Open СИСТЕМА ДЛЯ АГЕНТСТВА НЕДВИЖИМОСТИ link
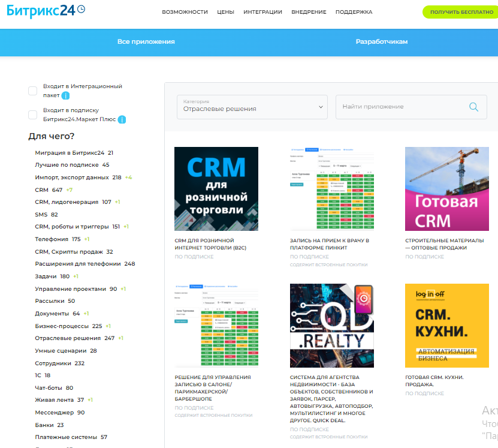This screenshot has height=448, width=498. (331, 399)
